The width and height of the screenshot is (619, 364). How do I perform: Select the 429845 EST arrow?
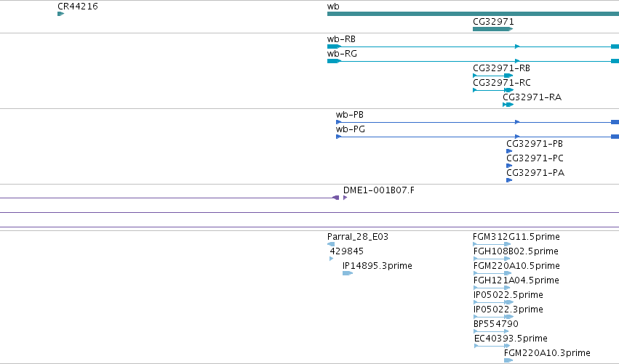click(x=331, y=259)
